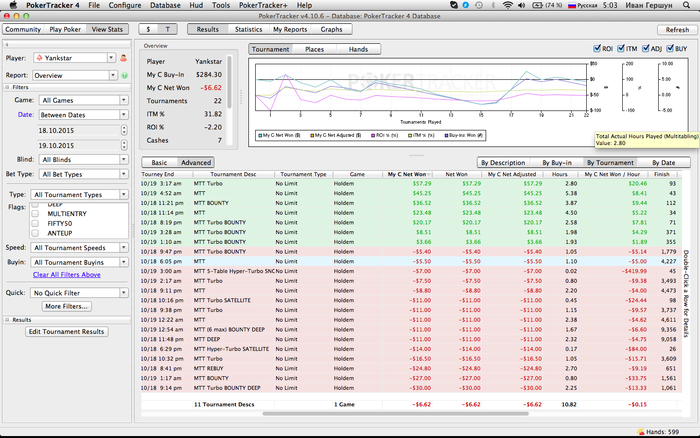
Task: Adjust the 19.10.2015 date stepper
Action: tap(124, 146)
